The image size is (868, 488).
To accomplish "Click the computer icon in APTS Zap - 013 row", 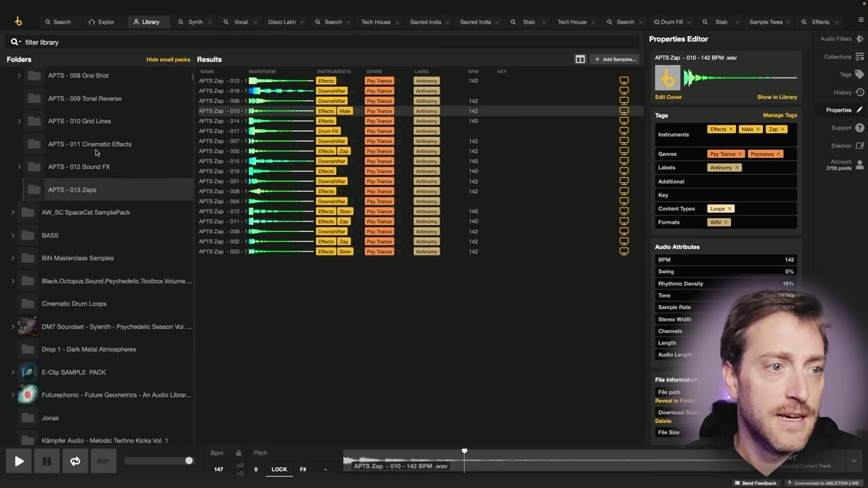I will point(624,81).
